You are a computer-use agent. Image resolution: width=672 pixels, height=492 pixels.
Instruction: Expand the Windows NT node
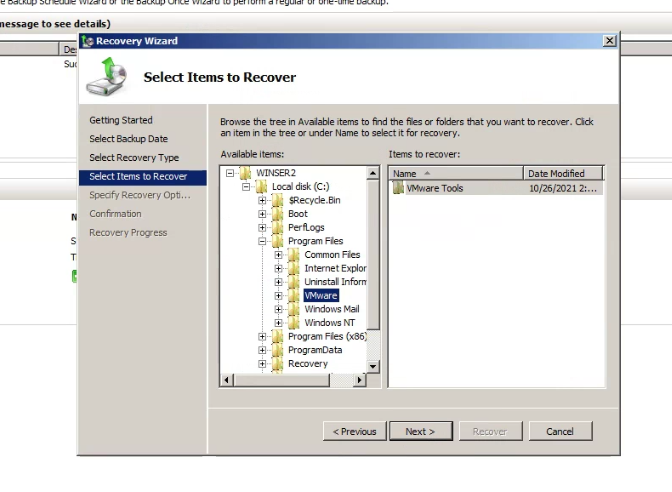[x=279, y=323]
